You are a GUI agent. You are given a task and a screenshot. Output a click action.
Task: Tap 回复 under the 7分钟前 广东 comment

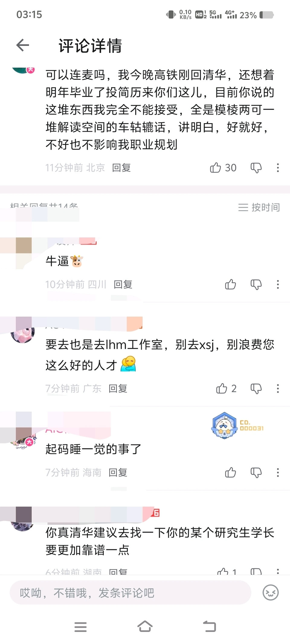(118, 389)
